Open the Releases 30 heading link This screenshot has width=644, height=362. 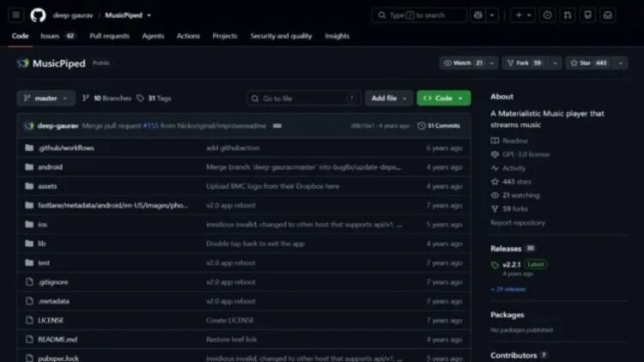click(513, 249)
